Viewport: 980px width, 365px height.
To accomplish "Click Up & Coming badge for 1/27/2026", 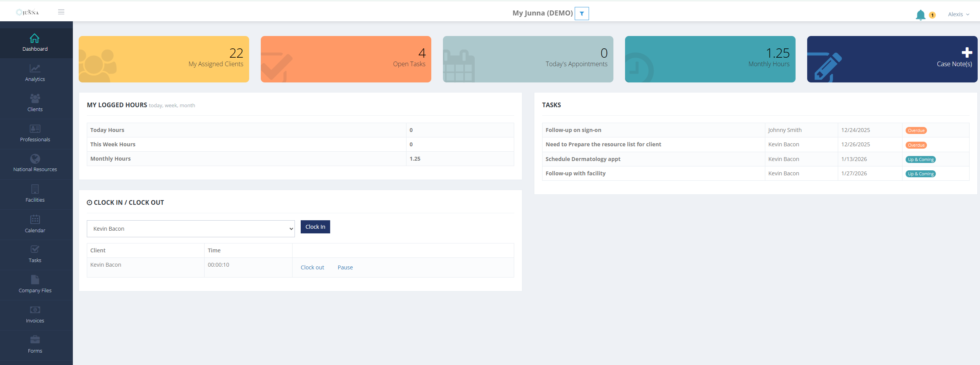I will point(921,174).
